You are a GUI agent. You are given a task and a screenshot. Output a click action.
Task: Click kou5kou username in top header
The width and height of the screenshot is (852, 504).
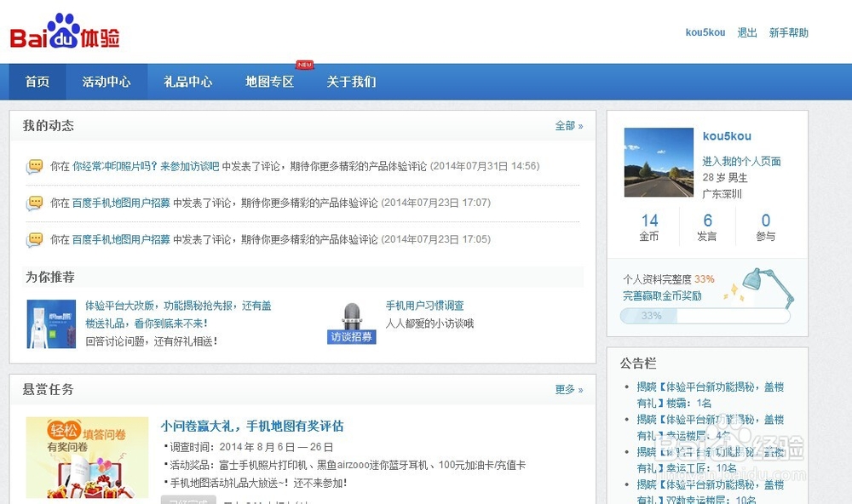click(705, 32)
